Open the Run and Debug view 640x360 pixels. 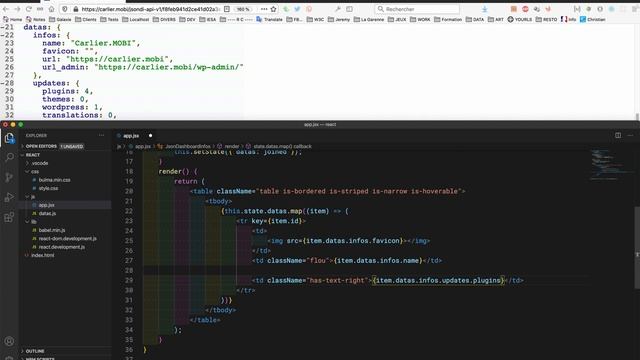[x=9, y=197]
